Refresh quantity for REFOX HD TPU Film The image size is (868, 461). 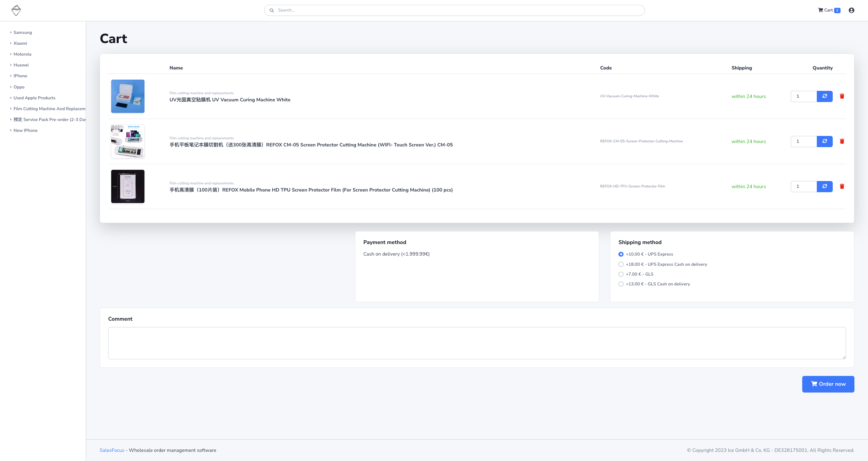click(825, 186)
